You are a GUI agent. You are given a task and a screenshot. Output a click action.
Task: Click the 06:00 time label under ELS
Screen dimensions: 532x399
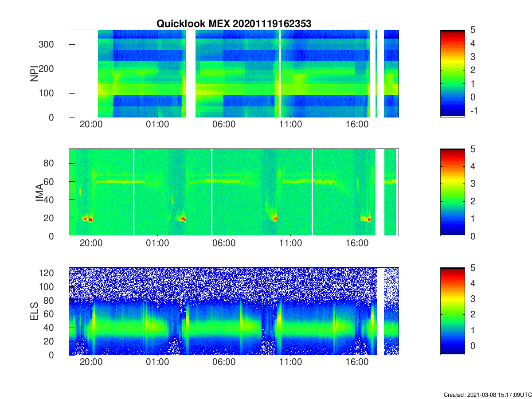click(224, 362)
